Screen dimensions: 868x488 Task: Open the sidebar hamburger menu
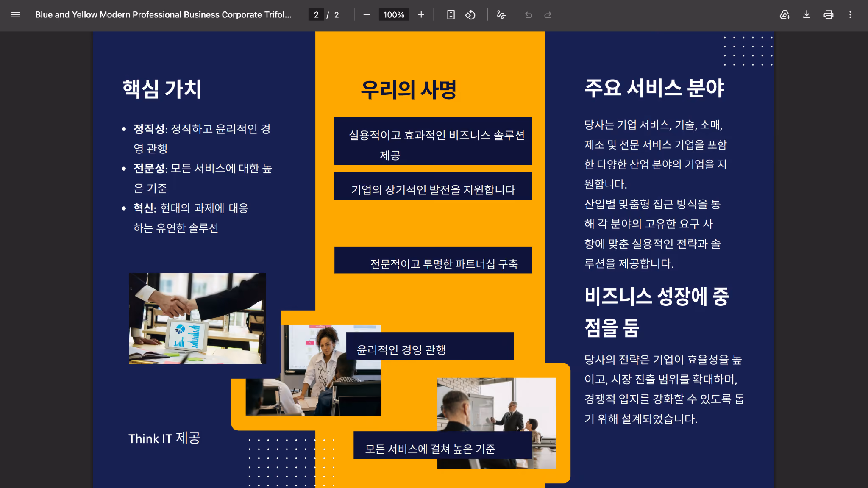(16, 15)
